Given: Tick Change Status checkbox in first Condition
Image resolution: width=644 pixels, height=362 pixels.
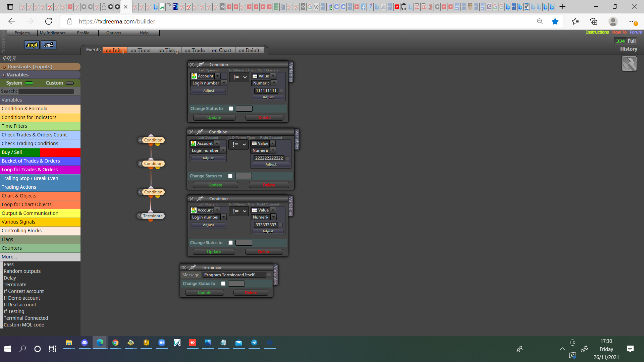Looking at the screenshot, I should point(231,109).
